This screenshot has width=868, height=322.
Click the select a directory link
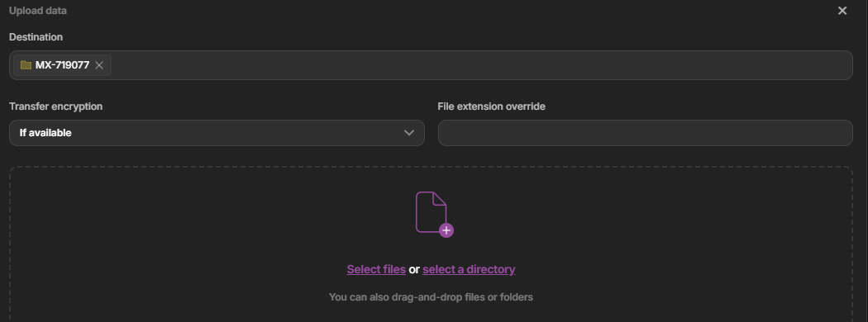469,269
